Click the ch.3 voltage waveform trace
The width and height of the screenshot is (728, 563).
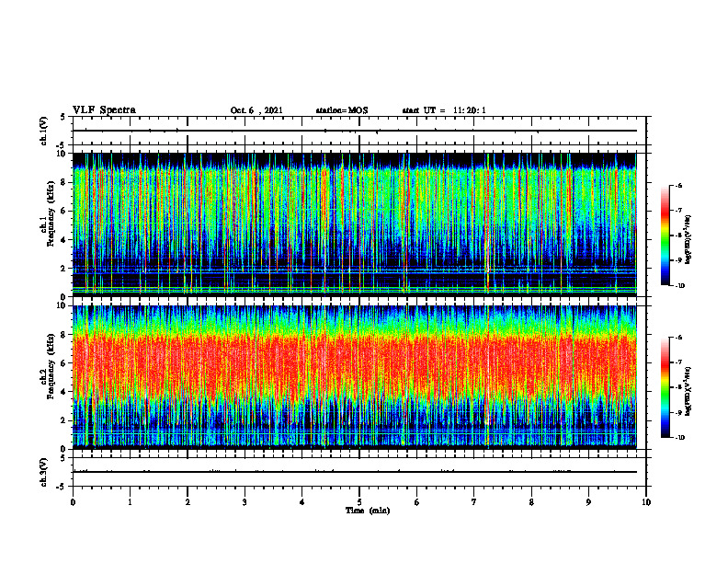pos(354,472)
